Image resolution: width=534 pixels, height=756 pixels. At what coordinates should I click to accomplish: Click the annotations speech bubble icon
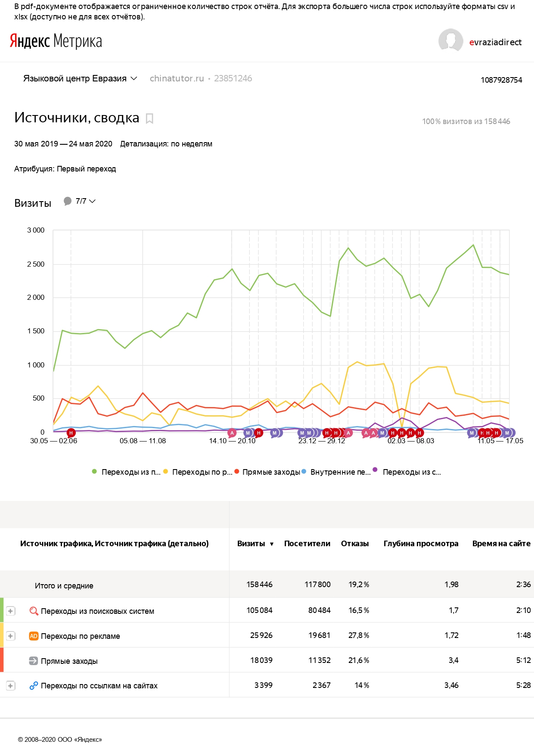pos(68,201)
